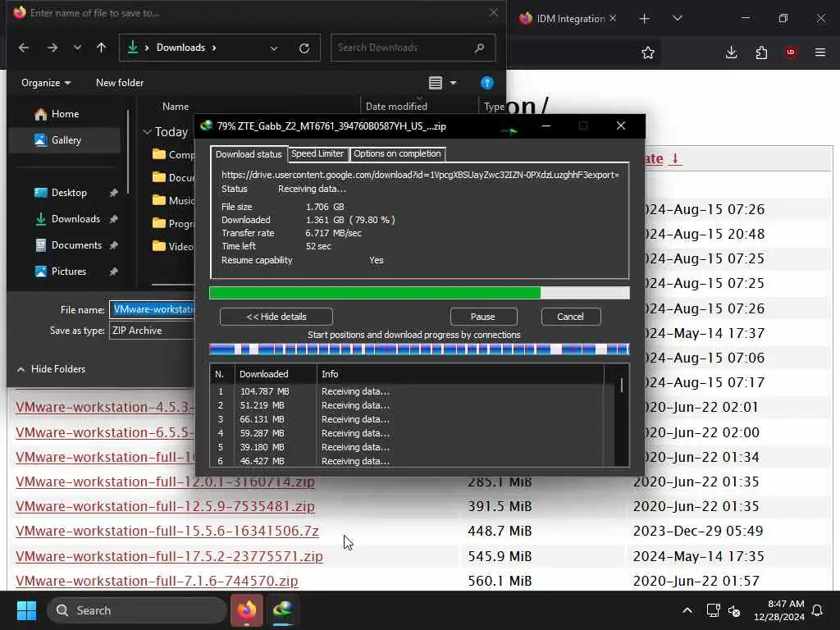Open Save dialog help icon
This screenshot has height=630, width=840.
pos(487,83)
